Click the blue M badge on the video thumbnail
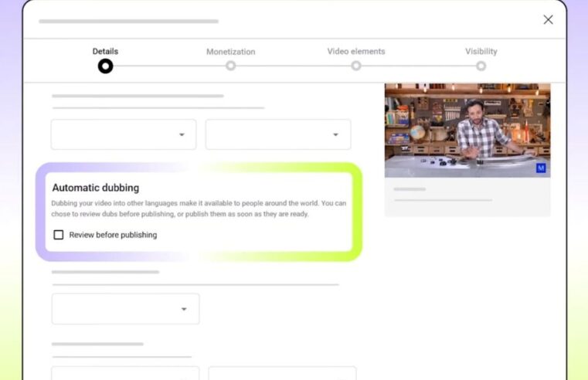This screenshot has width=588, height=380. [541, 168]
